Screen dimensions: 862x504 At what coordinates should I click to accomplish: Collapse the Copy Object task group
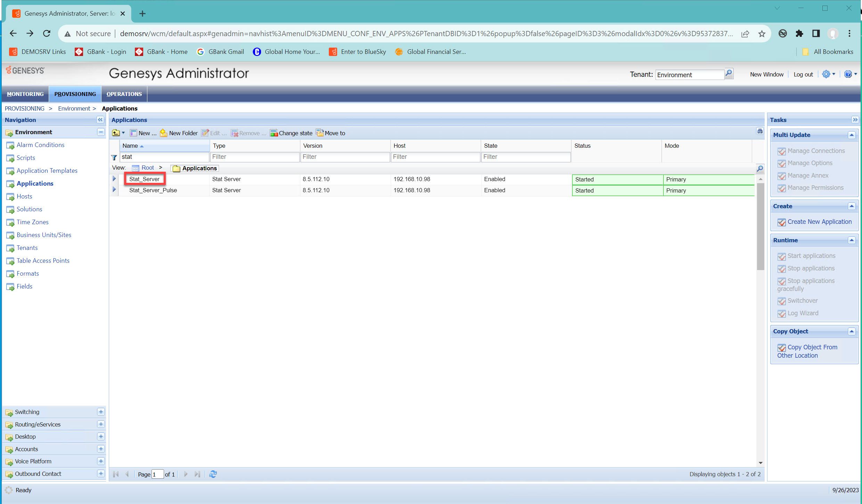[x=852, y=331]
